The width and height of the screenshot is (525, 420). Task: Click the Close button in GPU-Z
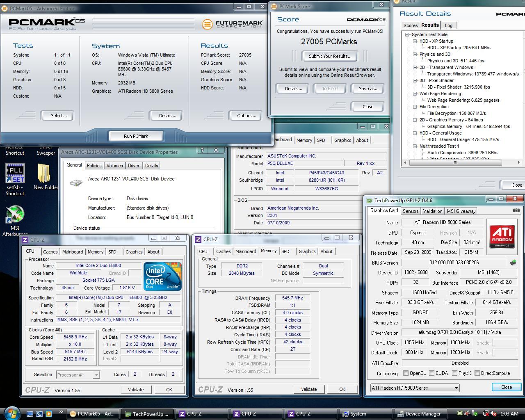[507, 387]
